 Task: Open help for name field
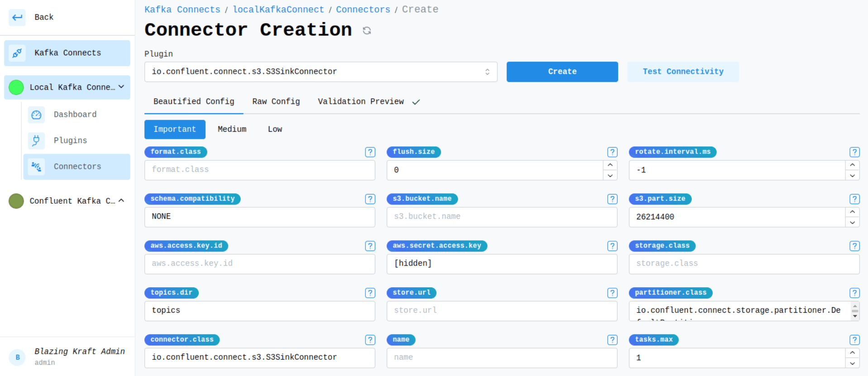pos(612,340)
